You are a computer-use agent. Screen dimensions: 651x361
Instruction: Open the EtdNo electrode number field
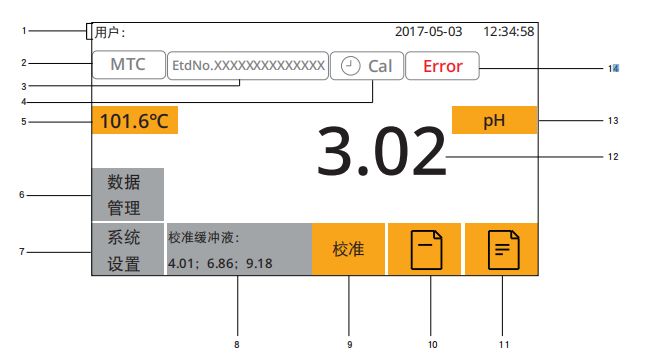pos(248,66)
